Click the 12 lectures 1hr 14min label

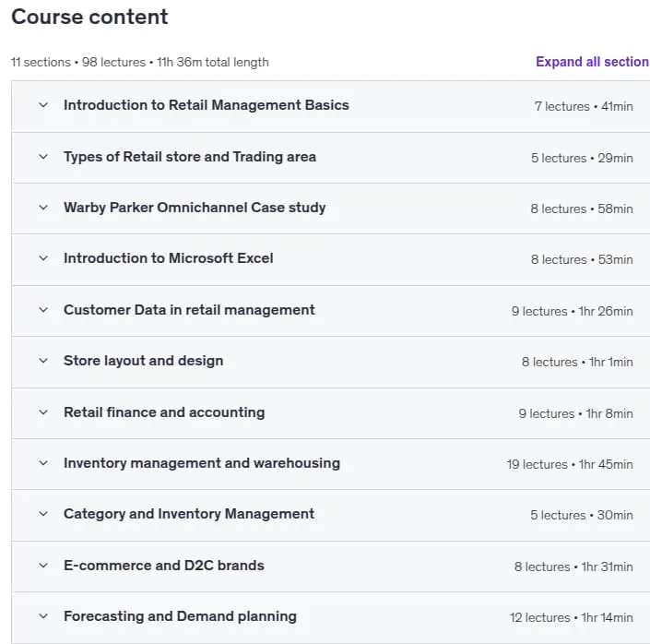(572, 617)
